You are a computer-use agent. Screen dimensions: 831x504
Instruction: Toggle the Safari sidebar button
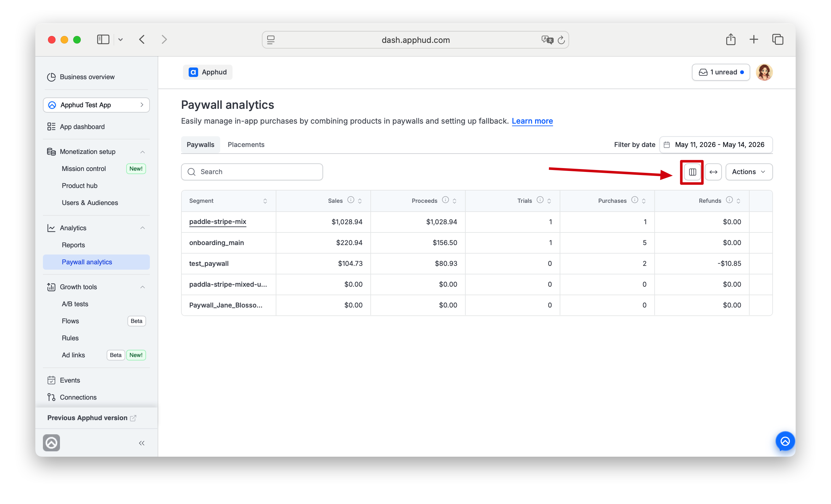coord(103,39)
